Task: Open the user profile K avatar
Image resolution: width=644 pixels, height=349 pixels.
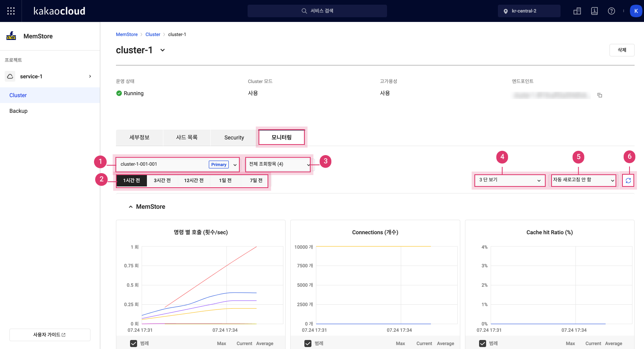Action: (636, 11)
